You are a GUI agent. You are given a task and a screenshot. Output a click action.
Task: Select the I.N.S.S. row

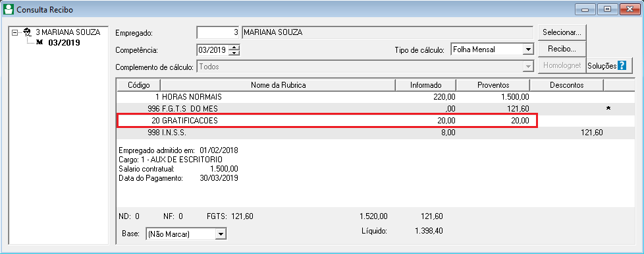tap(376, 133)
